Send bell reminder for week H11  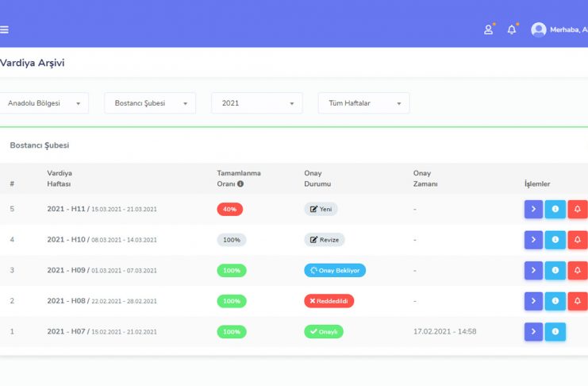578,209
